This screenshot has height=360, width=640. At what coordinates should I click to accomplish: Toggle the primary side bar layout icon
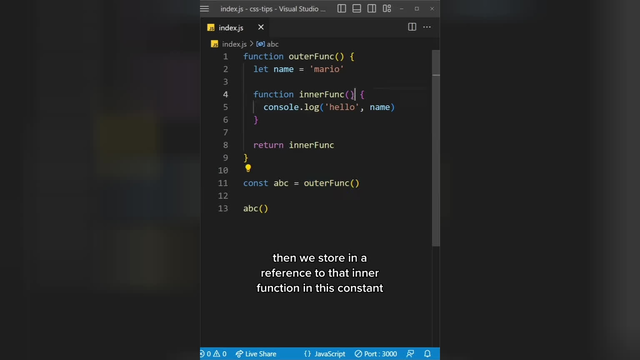[342, 9]
